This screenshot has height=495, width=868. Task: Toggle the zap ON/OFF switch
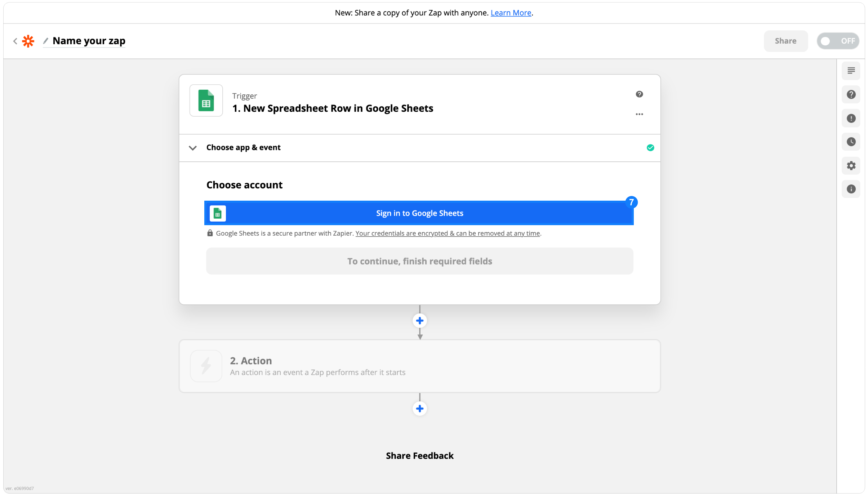click(x=838, y=41)
